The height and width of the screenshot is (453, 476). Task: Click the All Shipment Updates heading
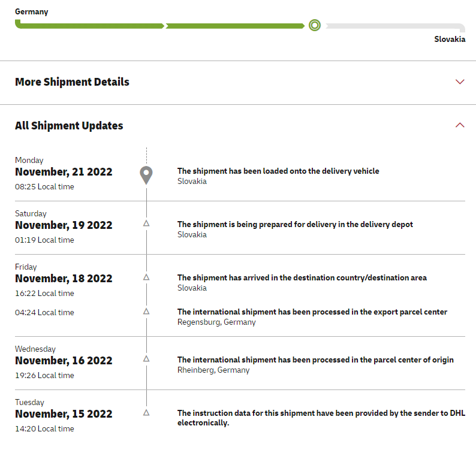pyautogui.click(x=69, y=126)
